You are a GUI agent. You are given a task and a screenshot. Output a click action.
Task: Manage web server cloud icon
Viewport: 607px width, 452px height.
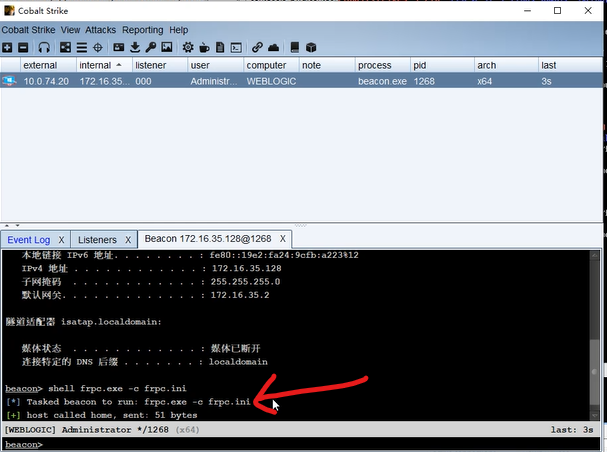[273, 48]
